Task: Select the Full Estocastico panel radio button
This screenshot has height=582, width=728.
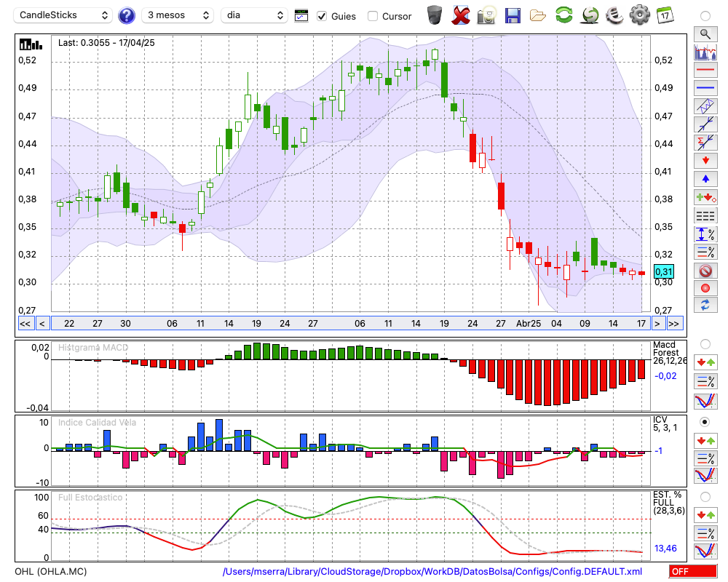Action: click(x=705, y=497)
